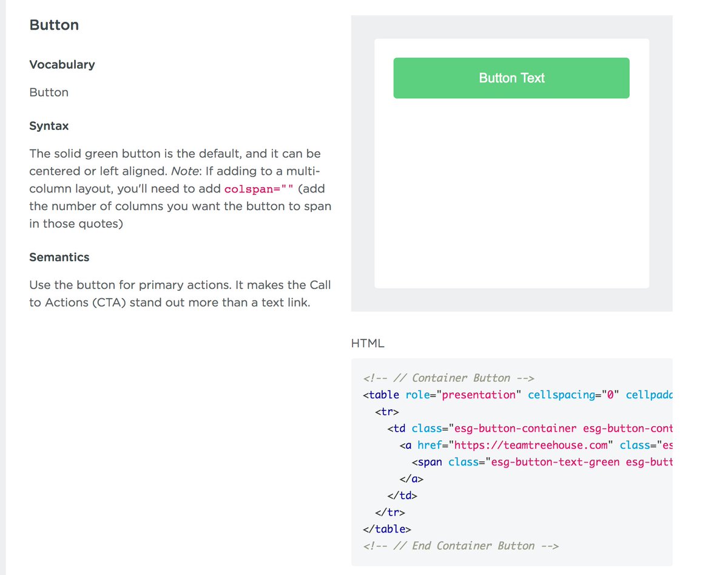Click the closing </td> tag line
Screen dimensions: 728x575
[402, 495]
